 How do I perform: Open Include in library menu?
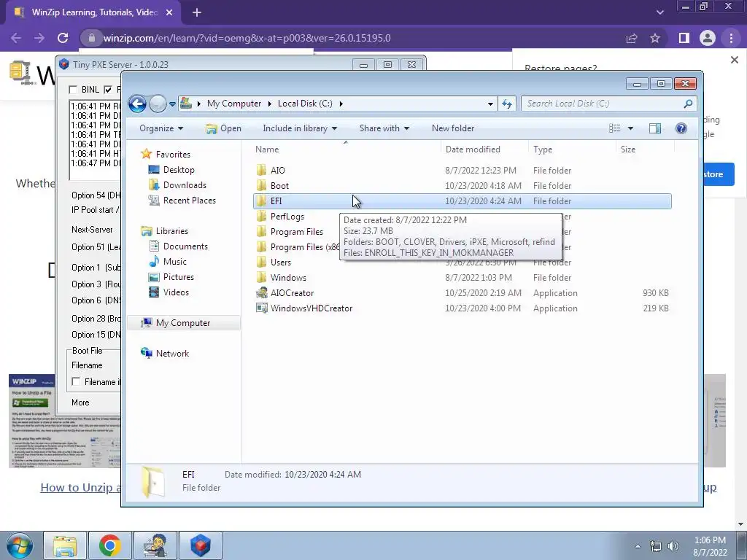[x=300, y=128]
